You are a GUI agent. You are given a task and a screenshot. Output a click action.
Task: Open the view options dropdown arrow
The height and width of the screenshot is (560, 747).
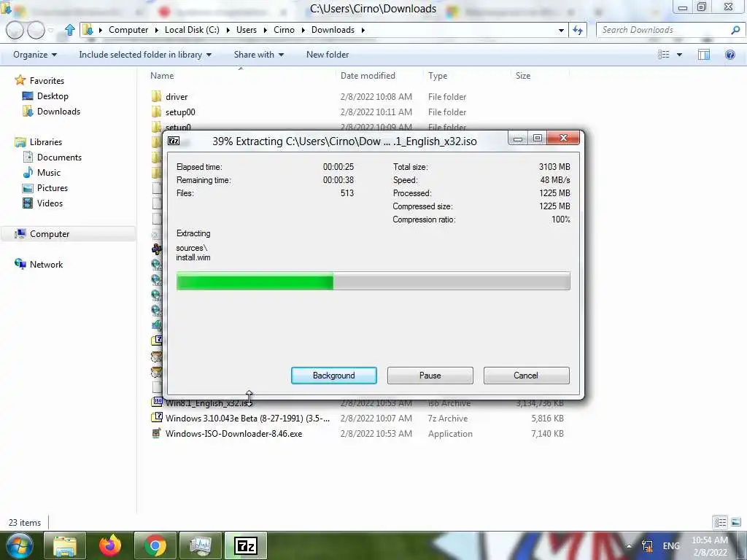(x=679, y=55)
